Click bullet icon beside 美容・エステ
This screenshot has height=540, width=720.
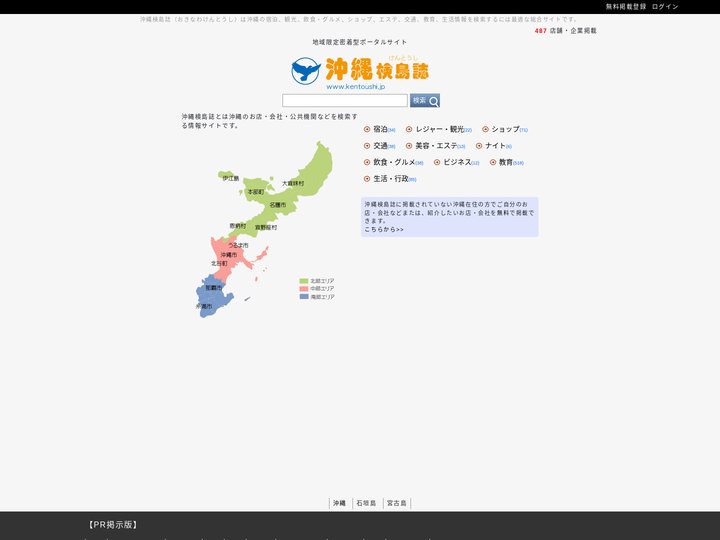pos(409,146)
